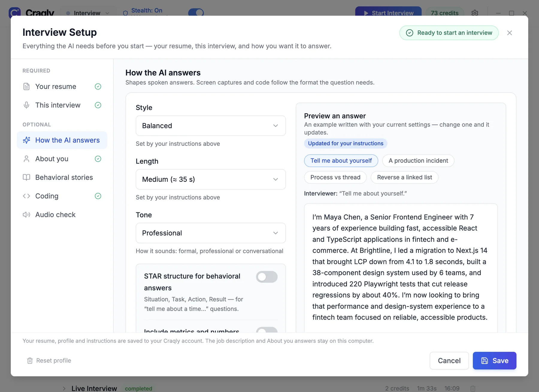Click the green checkmark next to Coding
539x392 pixels.
click(98, 196)
